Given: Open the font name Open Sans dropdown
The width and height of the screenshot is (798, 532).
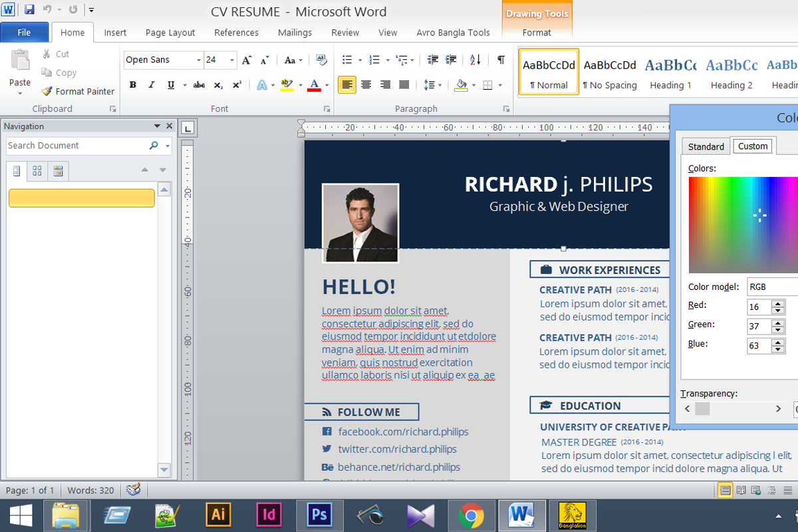Looking at the screenshot, I should 198,60.
